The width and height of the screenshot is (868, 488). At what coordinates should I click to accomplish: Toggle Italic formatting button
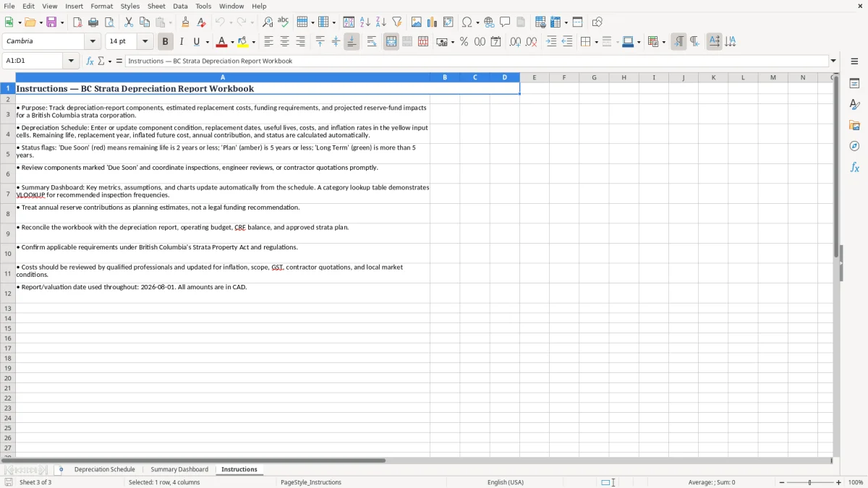[182, 42]
